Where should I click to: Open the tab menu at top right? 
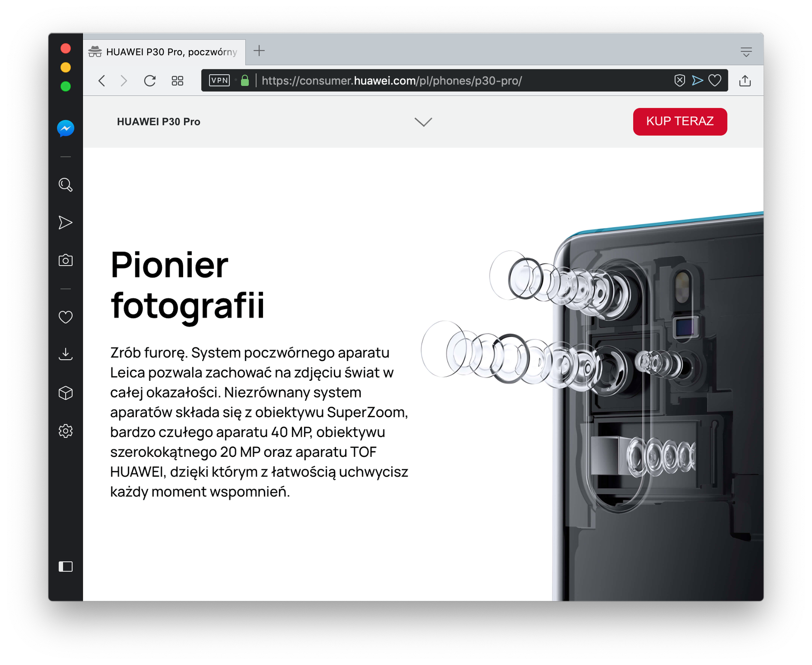point(746,52)
